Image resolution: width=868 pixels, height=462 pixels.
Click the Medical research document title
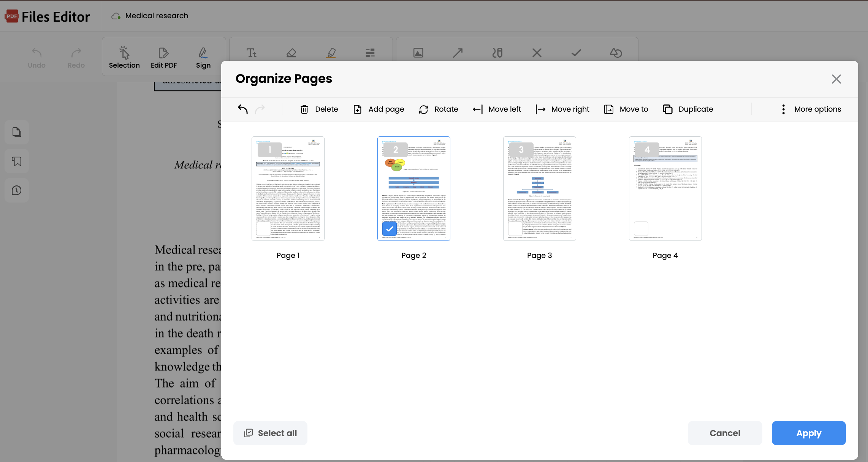pyautogui.click(x=157, y=16)
